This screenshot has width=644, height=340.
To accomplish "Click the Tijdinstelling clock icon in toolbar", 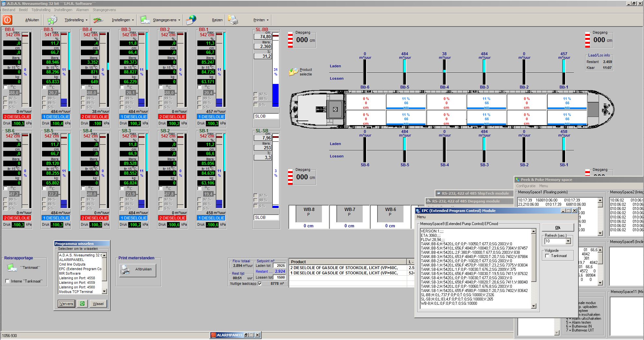I will click(x=52, y=20).
